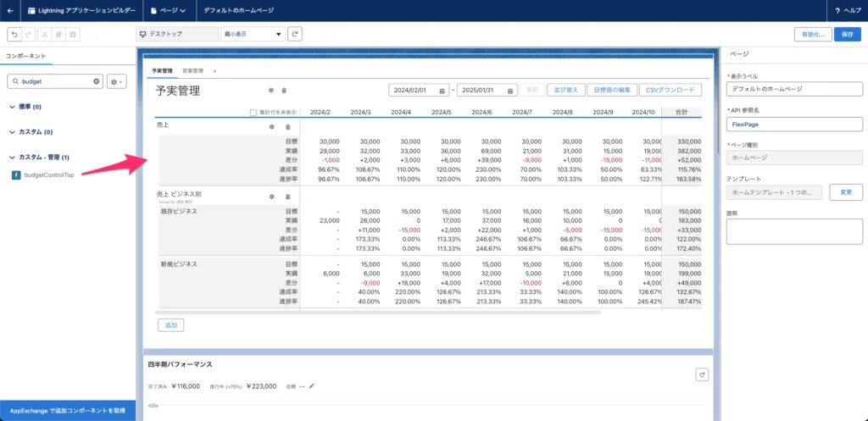This screenshot has width=868, height=421.
Task: Click the pencil icon next to 目標
Action: pos(312,385)
